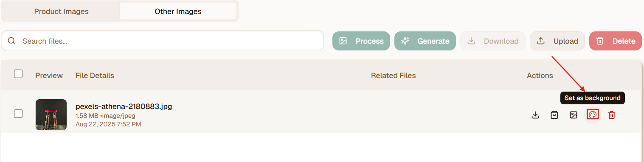Click the picture icon in row actions
Image resolution: width=644 pixels, height=162 pixels.
coord(574,115)
